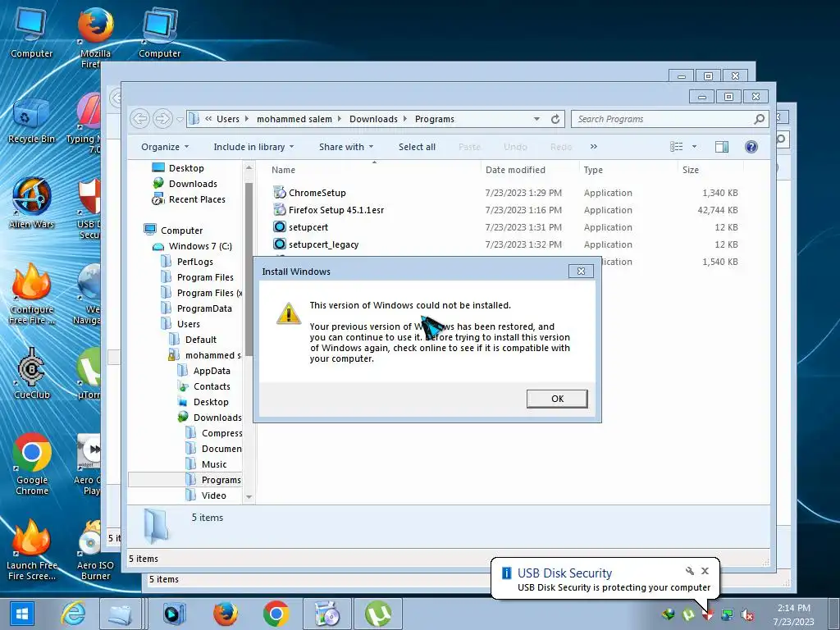Click Downloads in the address breadcrumb

pos(373,119)
